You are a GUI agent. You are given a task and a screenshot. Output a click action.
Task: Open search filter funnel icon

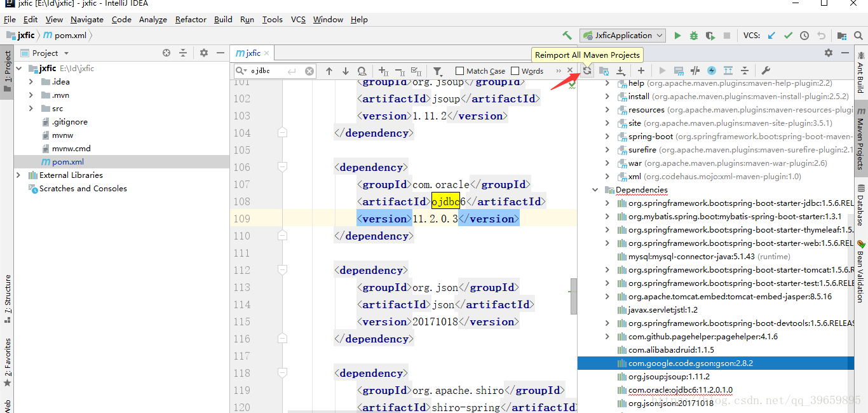[x=438, y=71]
